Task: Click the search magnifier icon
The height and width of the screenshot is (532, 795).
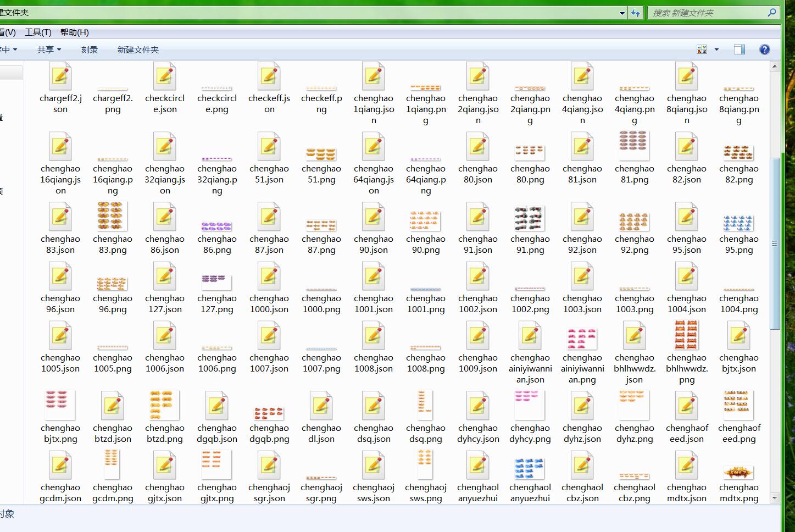Action: pyautogui.click(x=771, y=13)
